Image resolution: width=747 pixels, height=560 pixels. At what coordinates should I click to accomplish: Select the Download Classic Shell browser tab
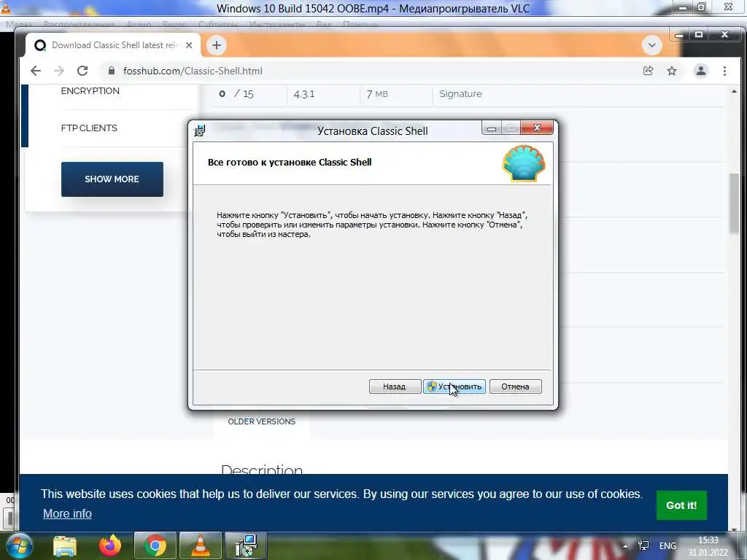tap(113, 45)
